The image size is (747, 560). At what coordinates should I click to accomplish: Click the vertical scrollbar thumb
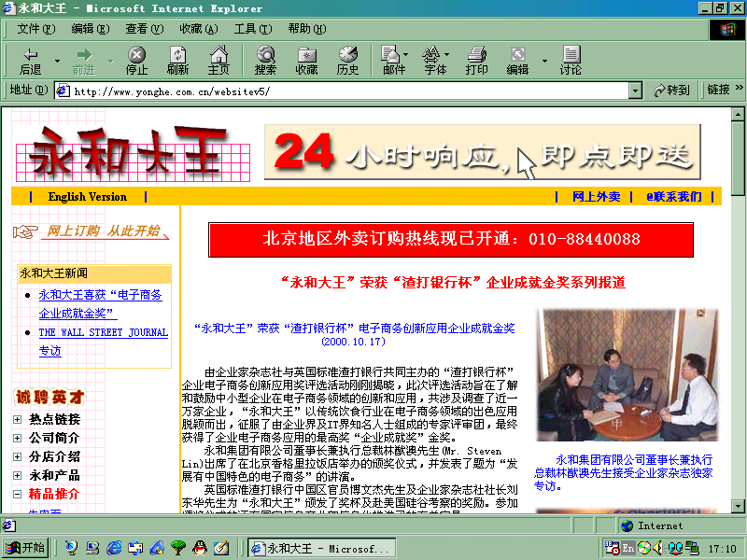(738, 158)
